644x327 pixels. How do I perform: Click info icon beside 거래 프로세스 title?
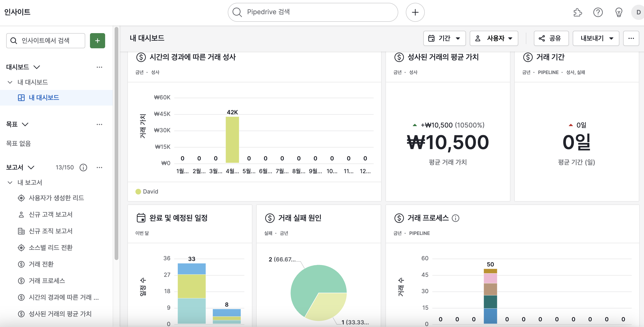[456, 218]
